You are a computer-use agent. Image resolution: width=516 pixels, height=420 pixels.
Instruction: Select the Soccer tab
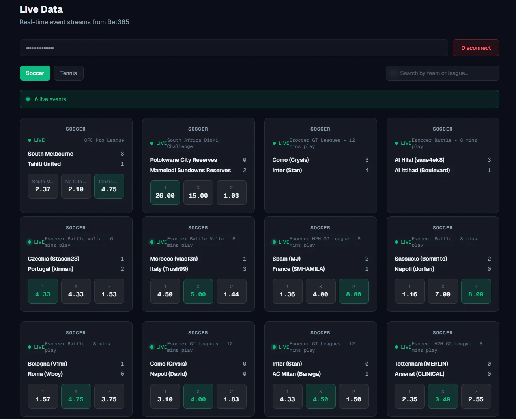click(35, 73)
